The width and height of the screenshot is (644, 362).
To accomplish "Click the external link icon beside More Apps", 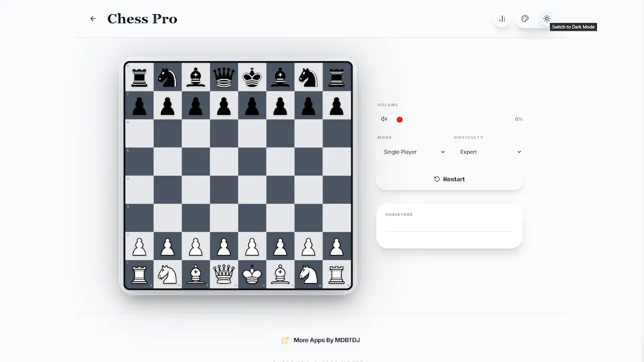I will pos(285,340).
